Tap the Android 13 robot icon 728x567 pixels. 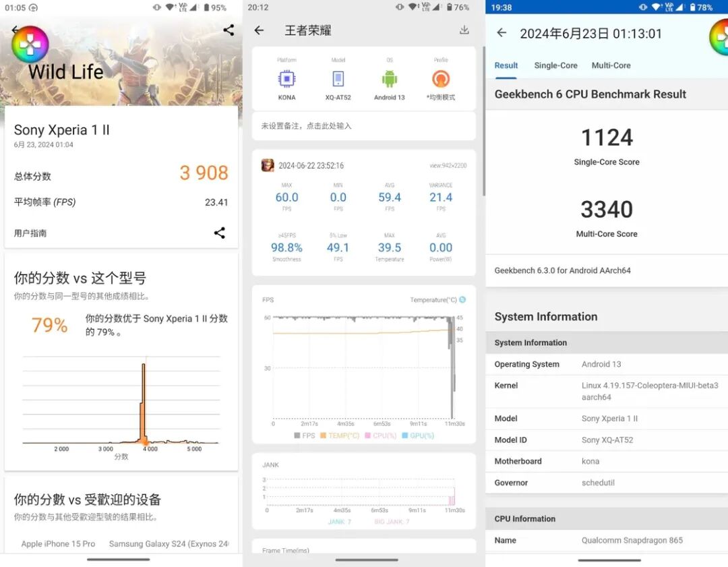click(390, 79)
